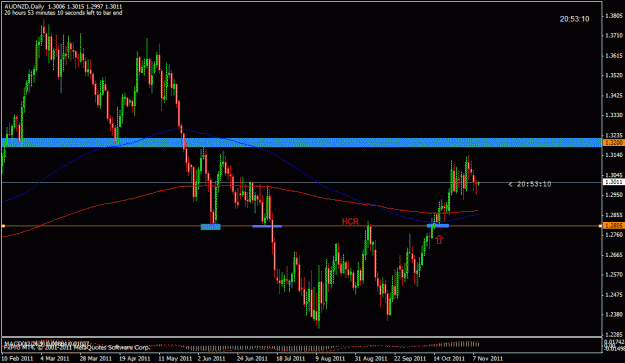The width and height of the screenshot is (625, 363).
Task: Click the 2 Jun 2011 date label
Action: [x=211, y=358]
